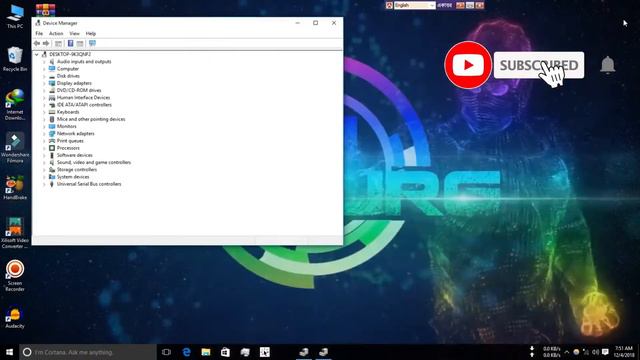Expand Human Interface Devices category
Viewport: 640px width, 360px height.
click(x=44, y=98)
